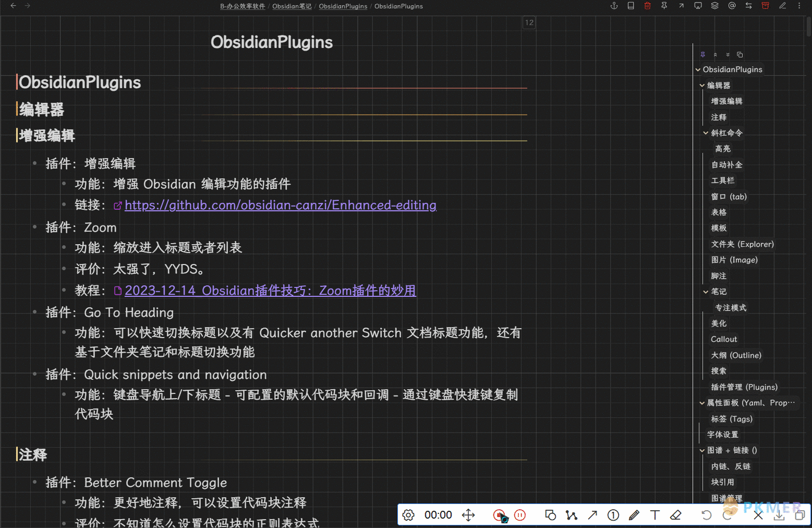Image resolution: width=812 pixels, height=528 pixels.
Task: Pause the screen recording
Action: (520, 515)
